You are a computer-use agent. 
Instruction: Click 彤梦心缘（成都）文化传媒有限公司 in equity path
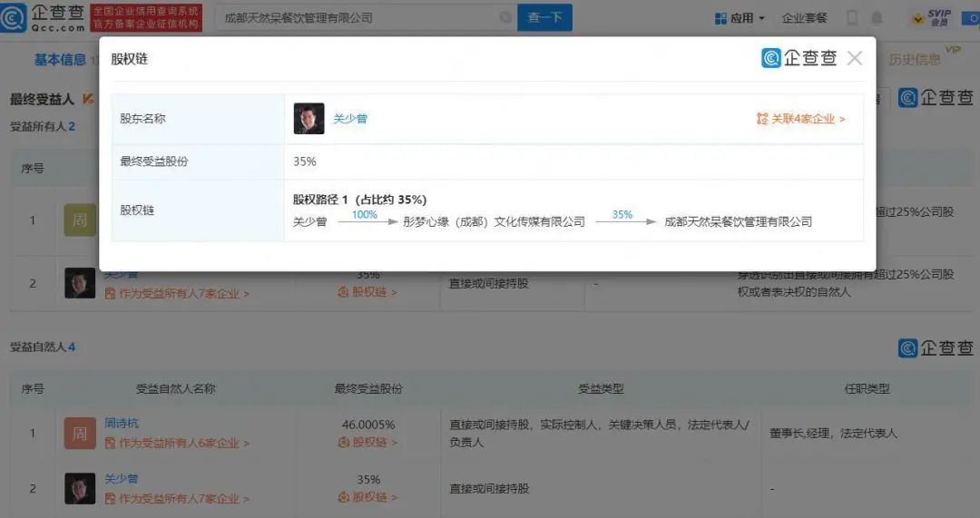[x=494, y=222]
